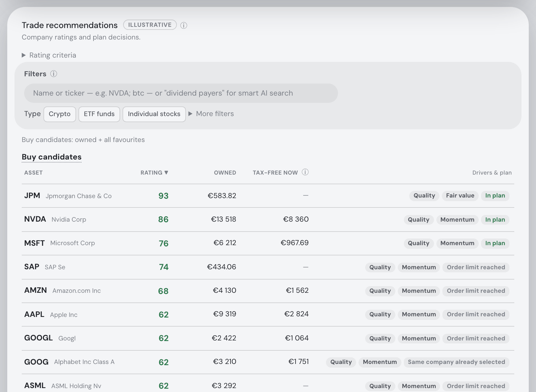Select the Buy candidates heading
Image resolution: width=536 pixels, height=392 pixels.
tap(52, 157)
